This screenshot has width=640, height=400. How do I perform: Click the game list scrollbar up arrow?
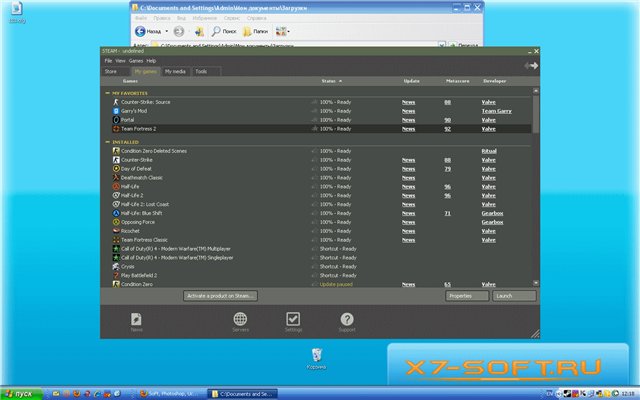pyautogui.click(x=536, y=91)
